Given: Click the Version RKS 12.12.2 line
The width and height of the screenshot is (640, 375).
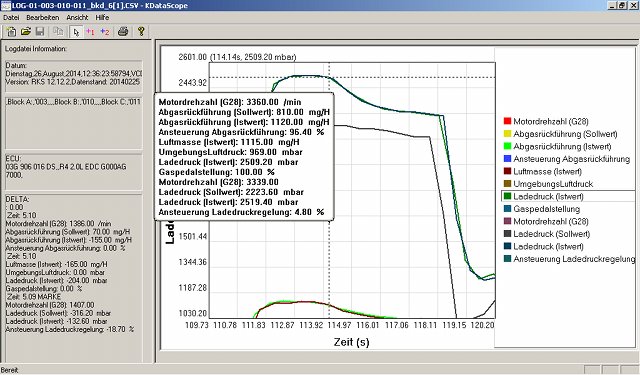Looking at the screenshot, I should click(x=73, y=82).
